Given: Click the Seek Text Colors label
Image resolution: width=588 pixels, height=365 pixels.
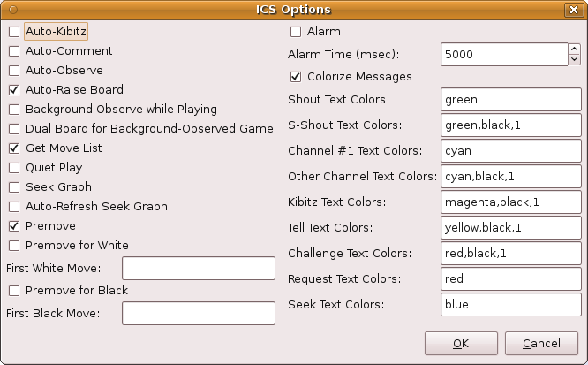Looking at the screenshot, I should (336, 304).
